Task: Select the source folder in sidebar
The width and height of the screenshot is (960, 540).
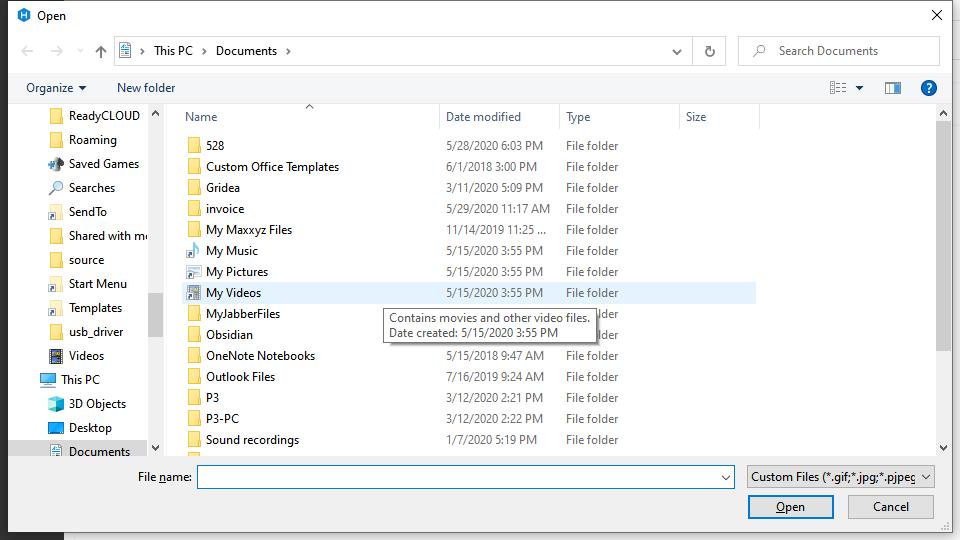Action: [77, 260]
